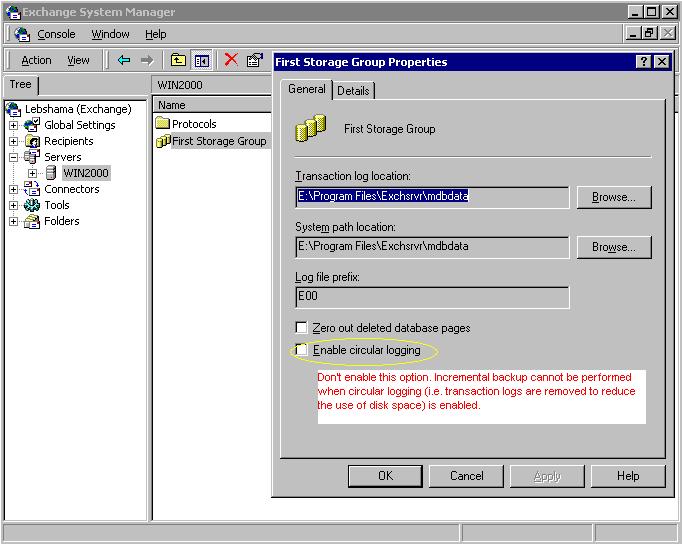The height and width of the screenshot is (544, 682).
Task: Switch to the Details tab
Action: (x=353, y=90)
